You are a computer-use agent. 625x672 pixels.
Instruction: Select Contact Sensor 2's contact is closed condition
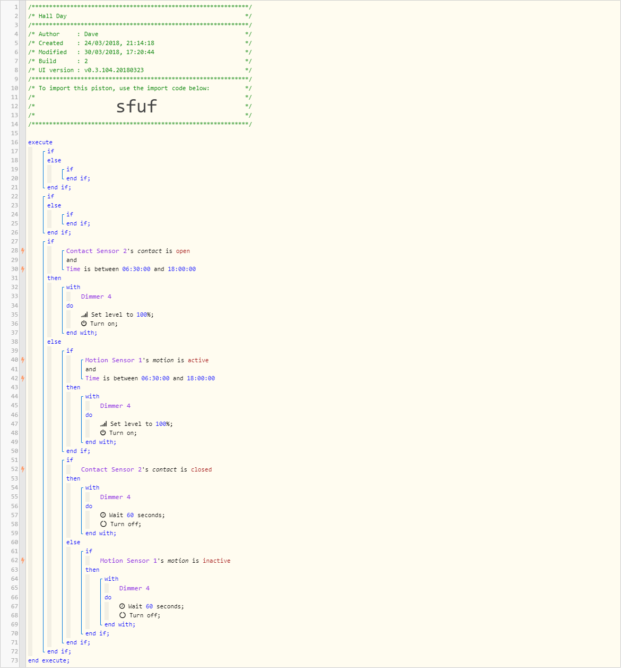(146, 469)
